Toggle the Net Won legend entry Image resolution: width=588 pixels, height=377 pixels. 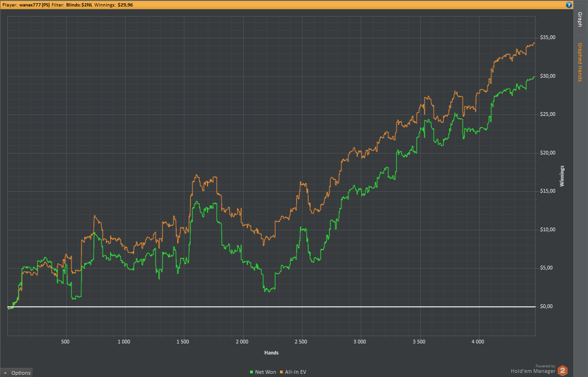tap(263, 372)
